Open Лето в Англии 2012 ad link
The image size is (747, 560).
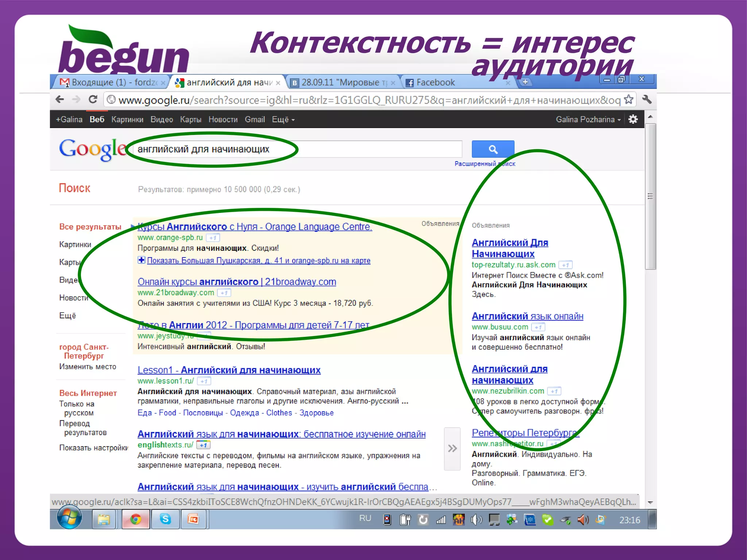253,325
